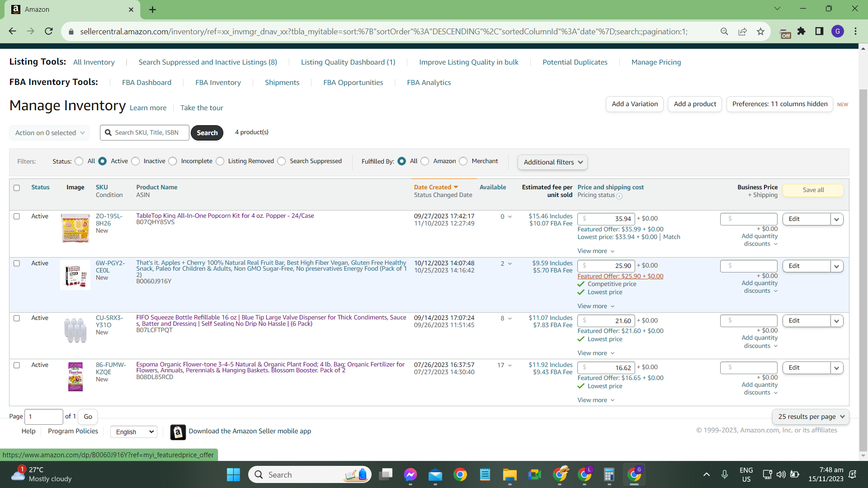Open Task View from the taskbar
Image resolution: width=868 pixels, height=488 pixels.
(386, 474)
